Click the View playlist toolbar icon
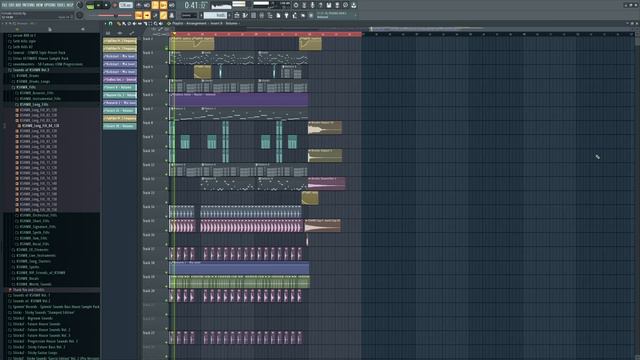Screen dimensions: 640x360 tap(237, 16)
